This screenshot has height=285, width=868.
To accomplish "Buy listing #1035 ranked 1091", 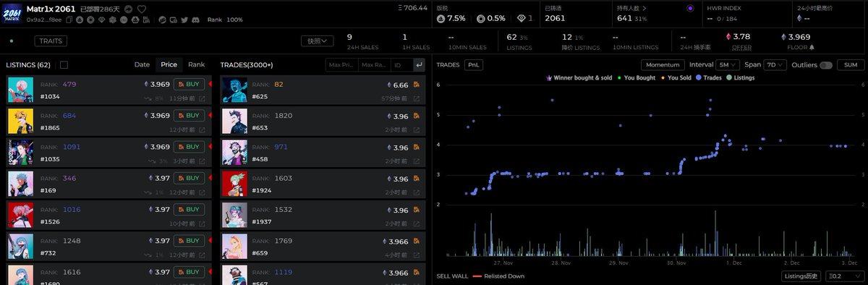I will point(189,147).
